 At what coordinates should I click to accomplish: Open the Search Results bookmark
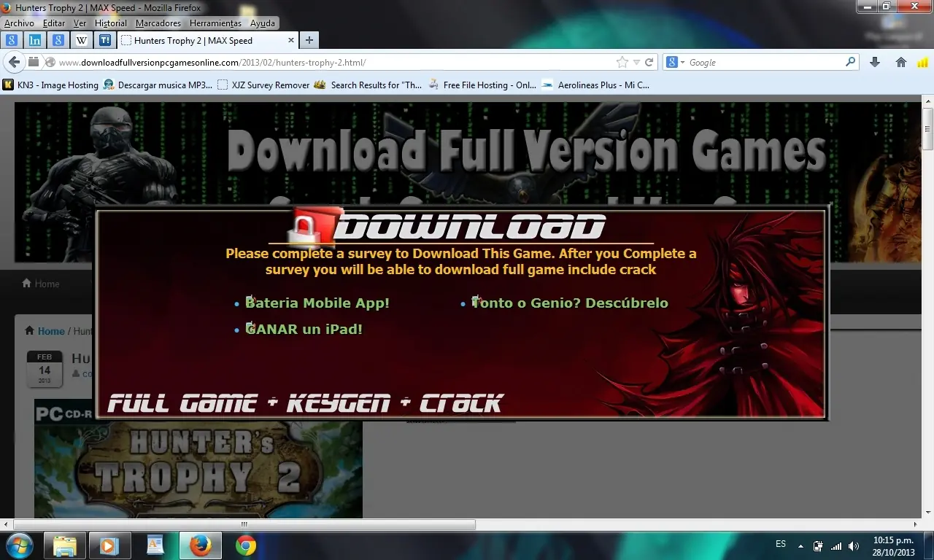click(368, 85)
